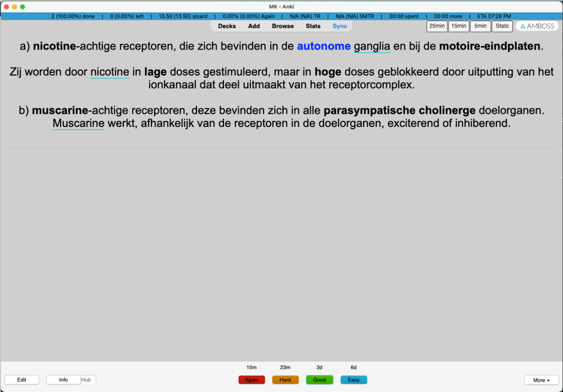563x392 pixels.
Task: Answer the card with green Good button
Action: tap(319, 380)
